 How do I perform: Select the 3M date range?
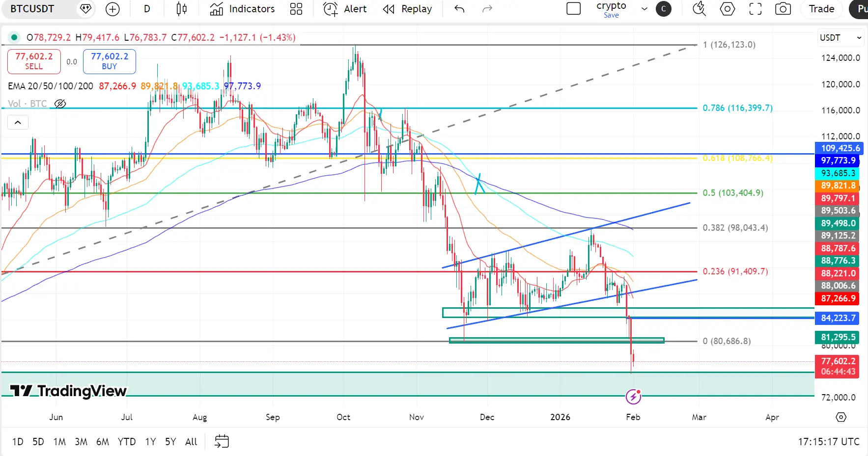pyautogui.click(x=81, y=442)
